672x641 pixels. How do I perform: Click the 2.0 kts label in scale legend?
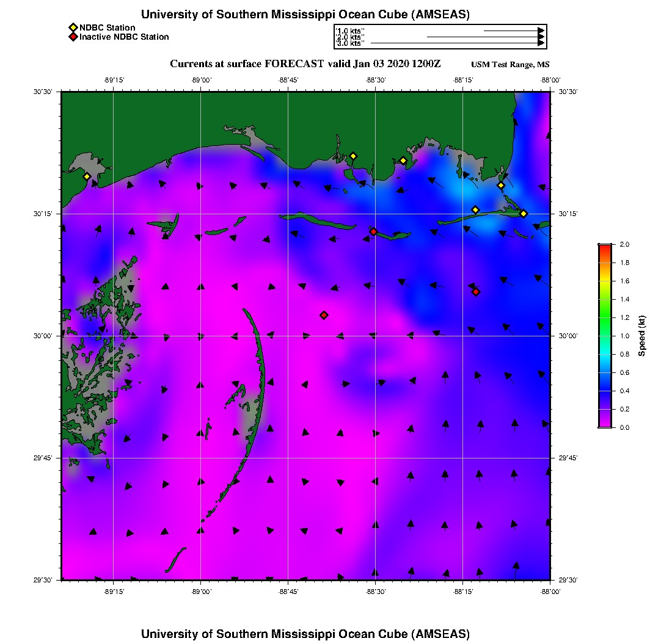point(350,37)
